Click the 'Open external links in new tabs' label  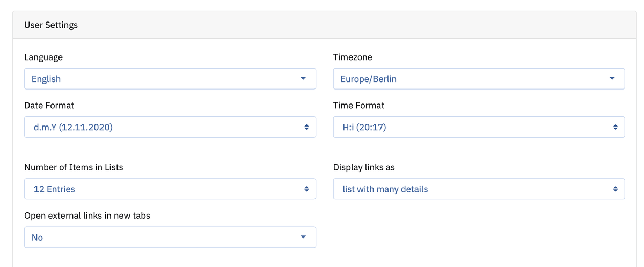(87, 216)
